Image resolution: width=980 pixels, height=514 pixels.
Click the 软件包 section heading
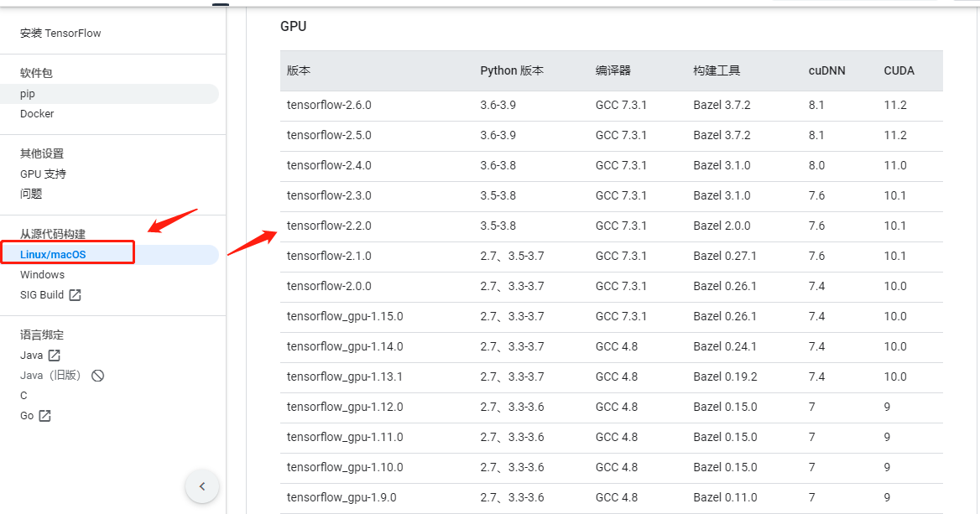36,73
